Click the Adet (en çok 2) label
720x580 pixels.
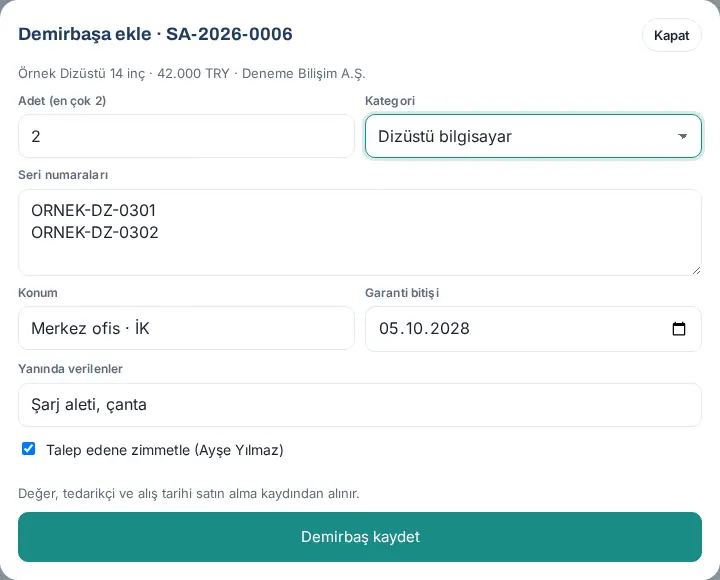pyautogui.click(x=62, y=101)
